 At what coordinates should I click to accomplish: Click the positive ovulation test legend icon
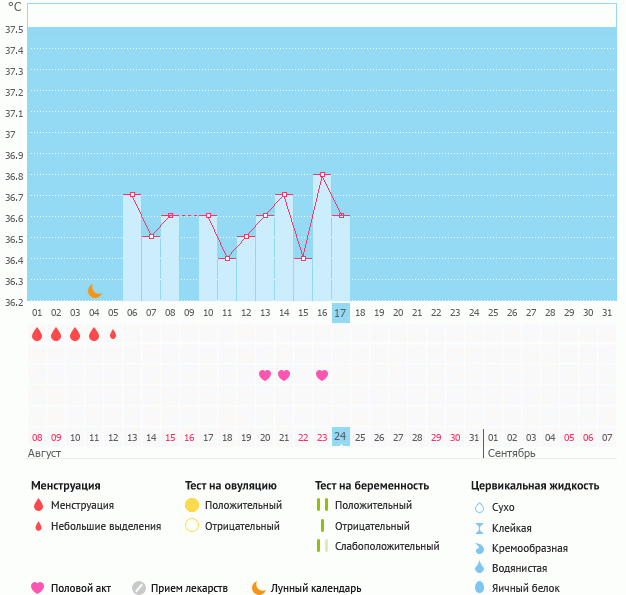coord(192,505)
